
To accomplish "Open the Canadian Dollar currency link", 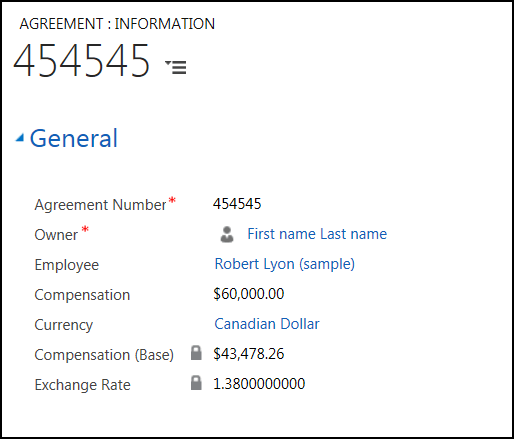I will 267,324.
